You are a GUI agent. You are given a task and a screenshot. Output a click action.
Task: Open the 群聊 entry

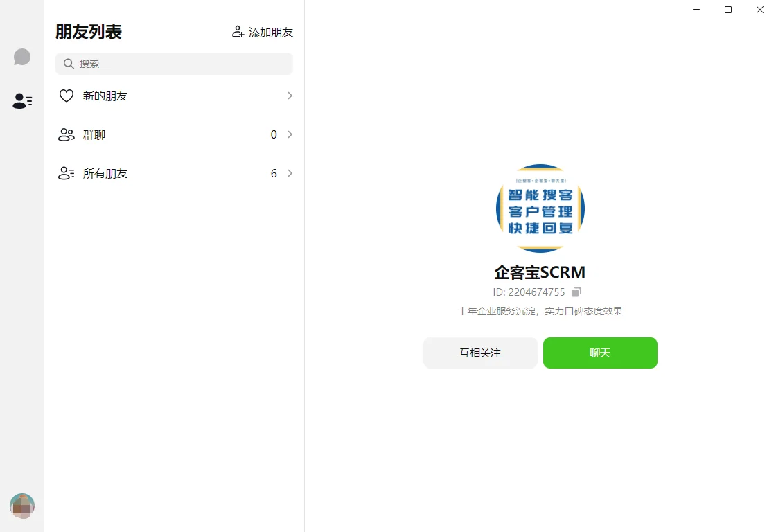tap(174, 134)
